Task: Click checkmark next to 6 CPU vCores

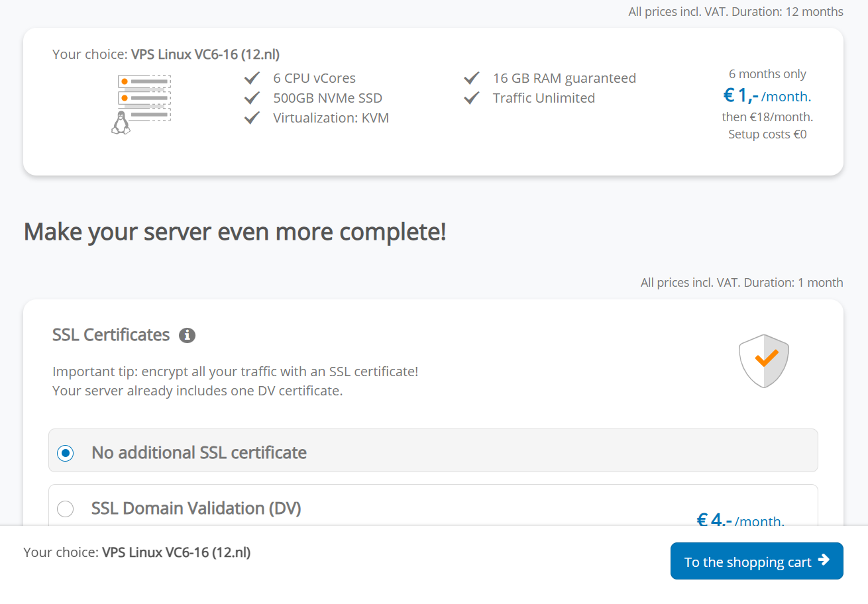Action: click(x=252, y=78)
